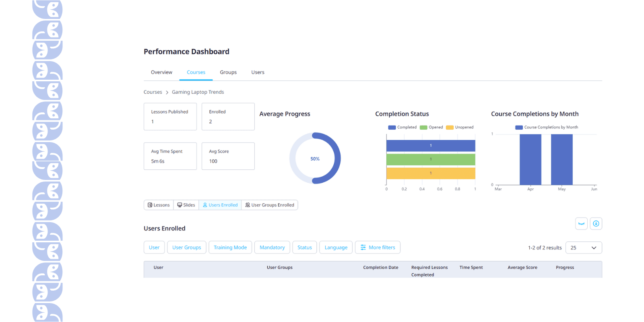The width and height of the screenshot is (644, 322).
Task: Open the 25 results-per-page dropdown
Action: (584, 248)
